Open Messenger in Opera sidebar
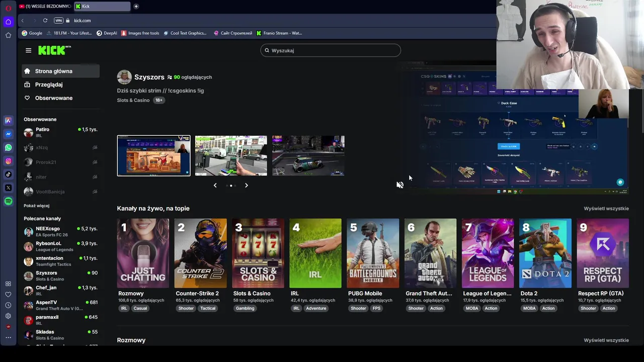The height and width of the screenshot is (362, 644). tap(8, 134)
